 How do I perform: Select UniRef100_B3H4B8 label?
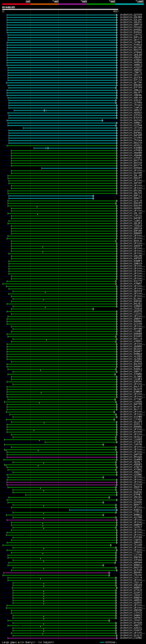tap(131, 148)
